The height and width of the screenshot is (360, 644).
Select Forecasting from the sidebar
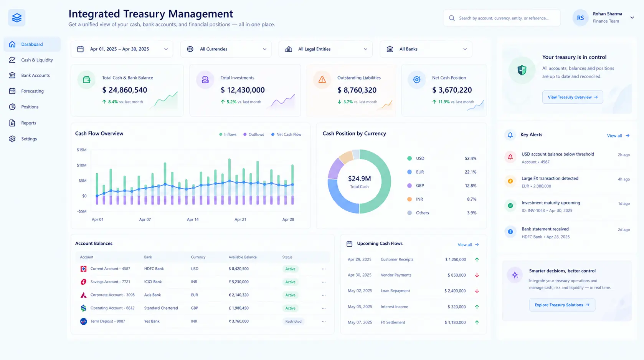point(32,91)
